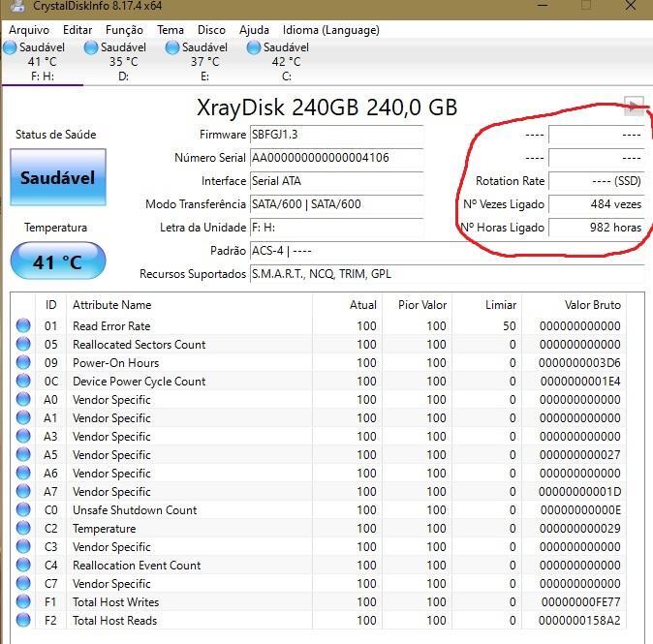Image resolution: width=653 pixels, height=644 pixels.
Task: Select the C: disk tab
Action: [286, 62]
